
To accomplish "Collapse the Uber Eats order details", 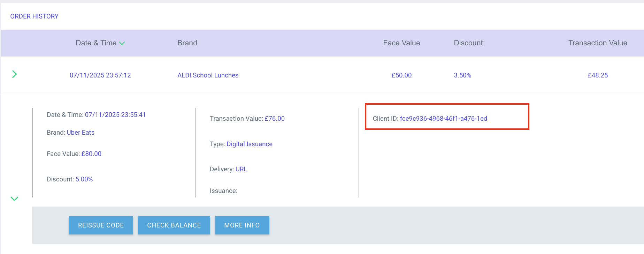I will coord(14,199).
